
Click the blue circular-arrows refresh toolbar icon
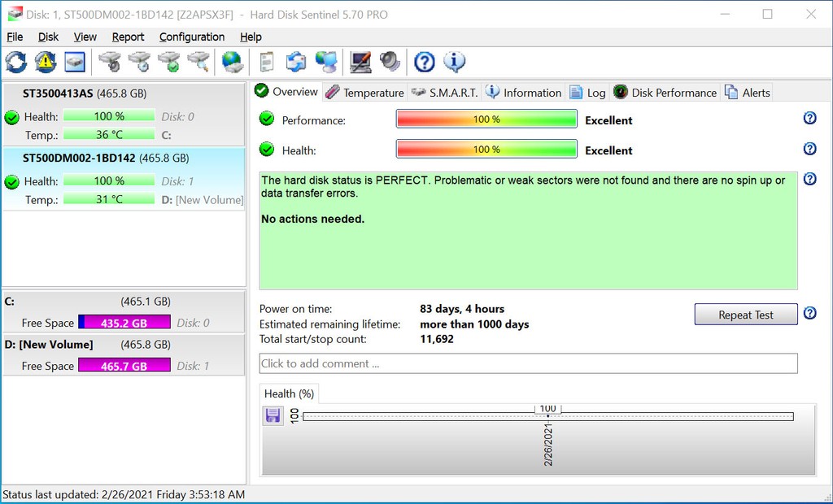[x=16, y=62]
